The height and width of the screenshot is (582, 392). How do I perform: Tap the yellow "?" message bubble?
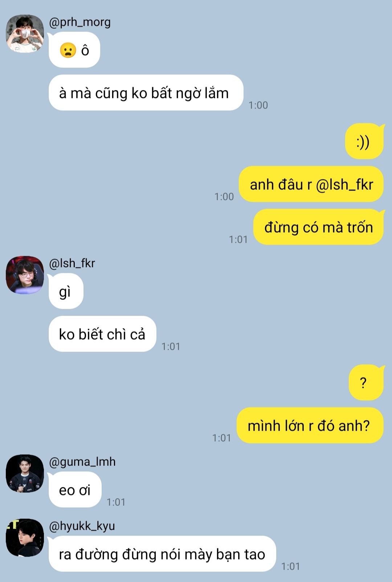click(x=366, y=382)
